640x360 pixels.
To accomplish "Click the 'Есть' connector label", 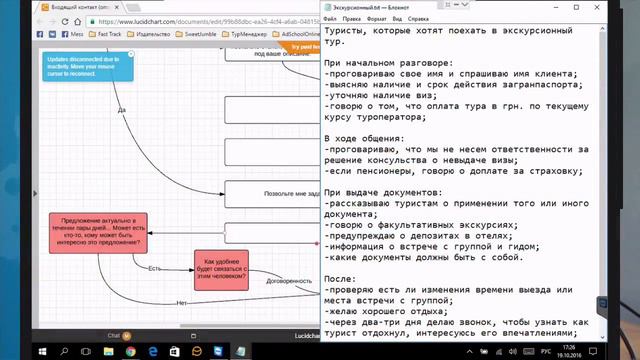I will tap(154, 268).
